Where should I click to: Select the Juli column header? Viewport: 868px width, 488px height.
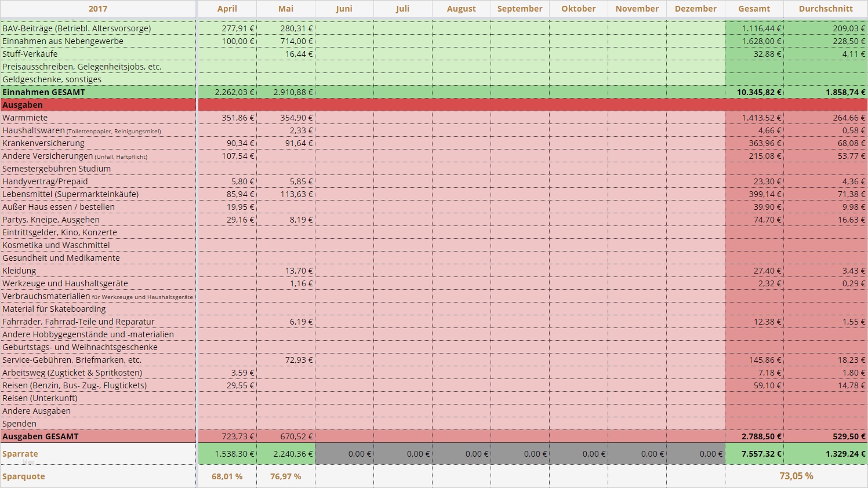[x=403, y=9]
